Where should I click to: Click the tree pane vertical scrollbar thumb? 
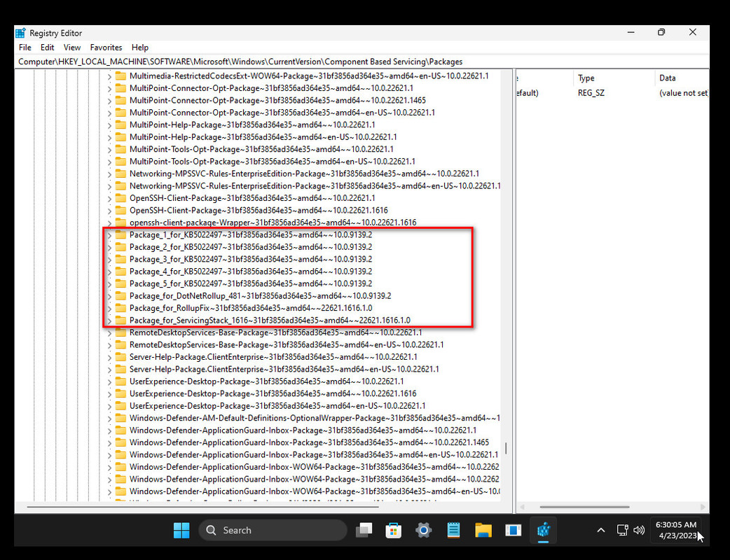tap(506, 449)
